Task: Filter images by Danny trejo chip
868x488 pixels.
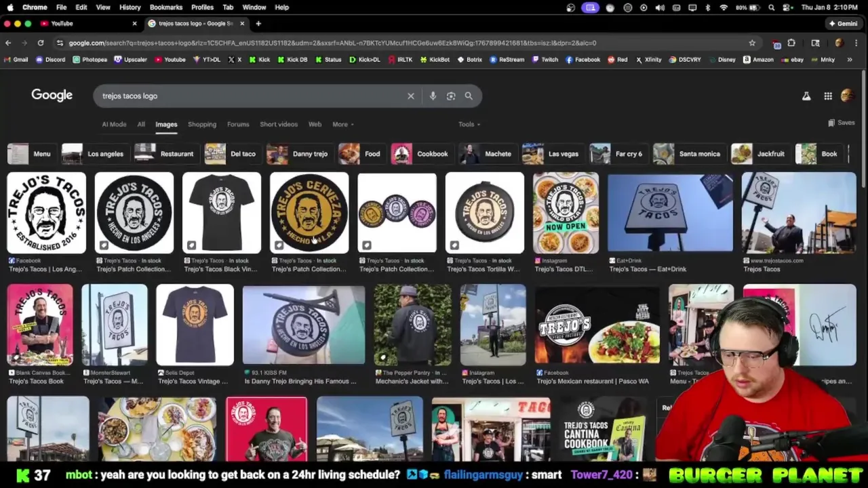Action: [298, 154]
